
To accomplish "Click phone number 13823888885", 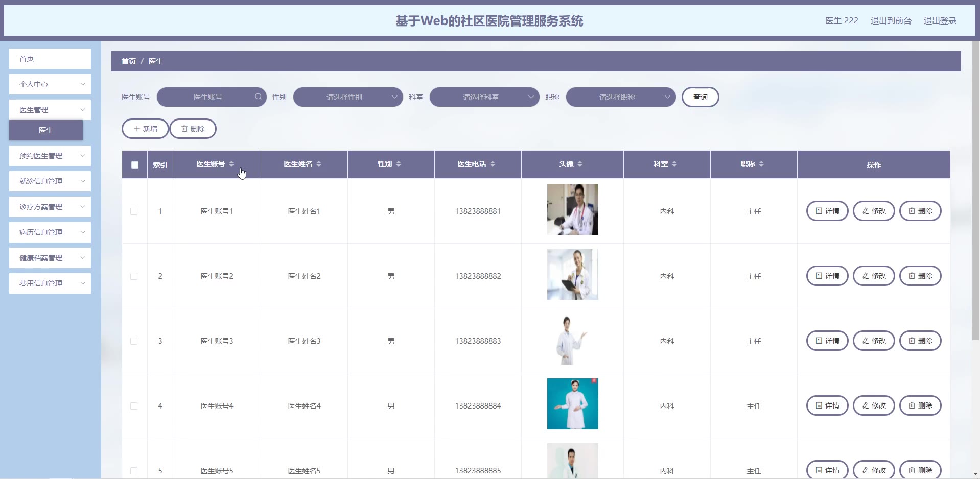I will pyautogui.click(x=478, y=471).
